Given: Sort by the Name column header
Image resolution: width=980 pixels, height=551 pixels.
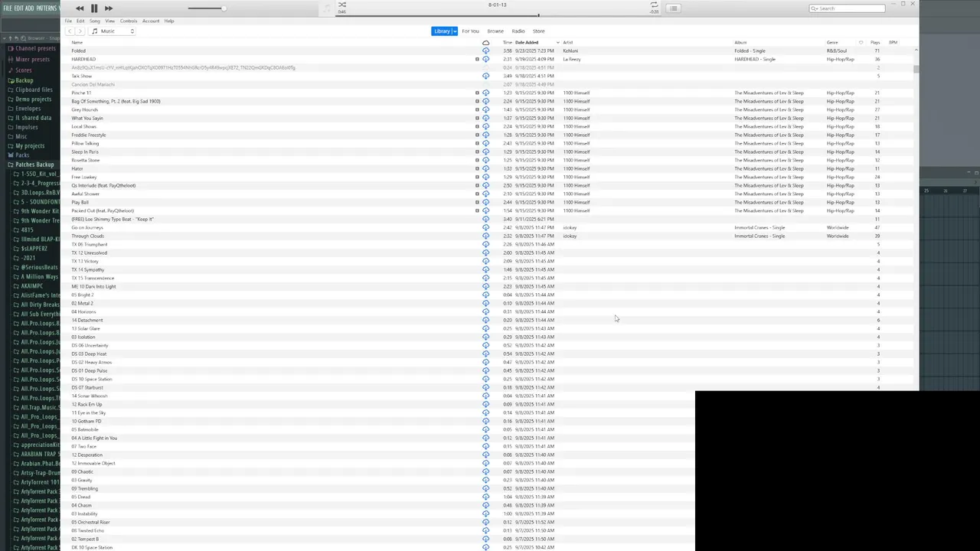Looking at the screenshot, I should [77, 42].
